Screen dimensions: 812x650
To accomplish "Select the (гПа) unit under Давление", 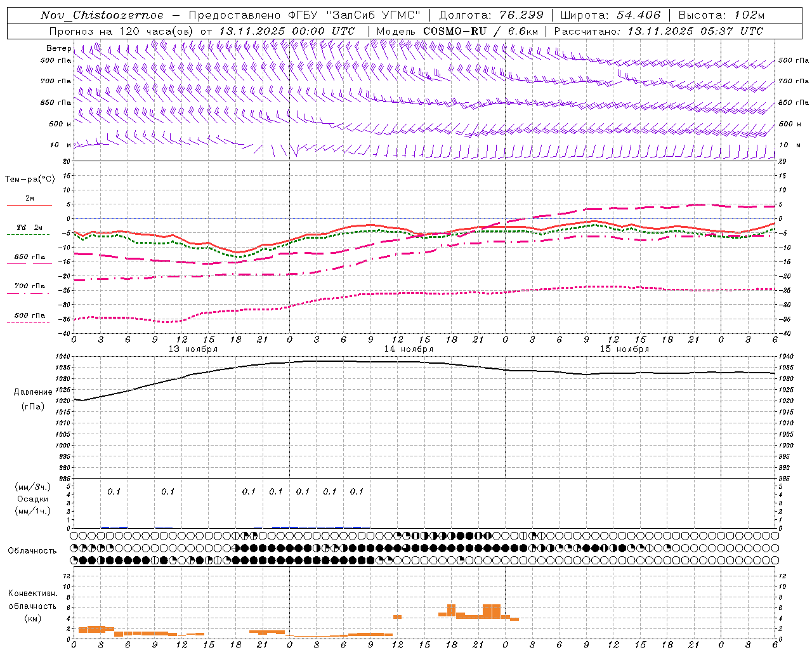I will 32,407.
